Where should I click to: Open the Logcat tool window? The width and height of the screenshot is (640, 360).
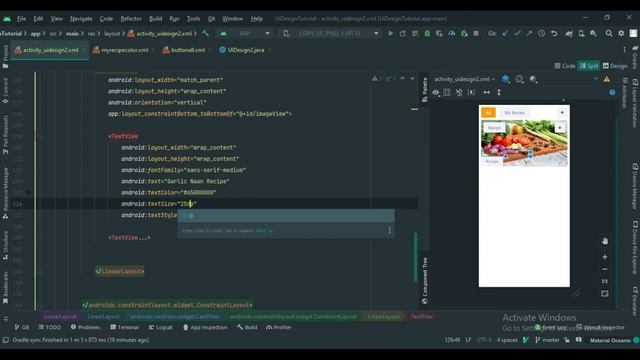[160, 327]
